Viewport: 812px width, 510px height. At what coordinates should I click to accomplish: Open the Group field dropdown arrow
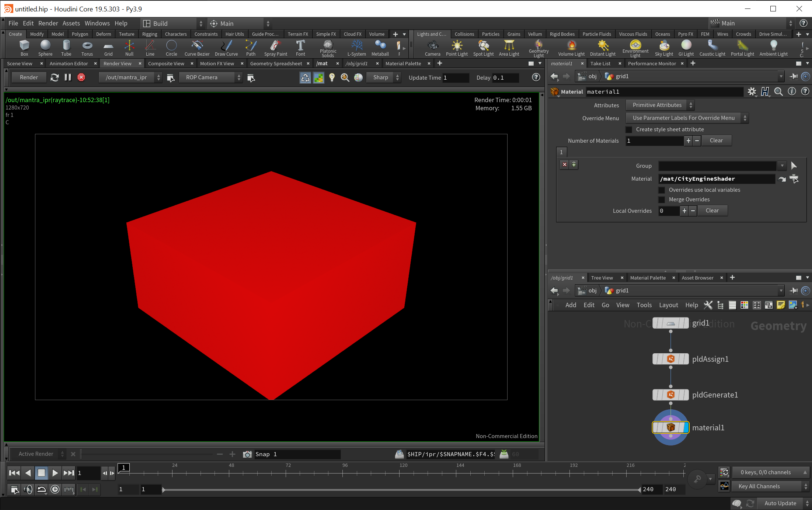point(782,166)
